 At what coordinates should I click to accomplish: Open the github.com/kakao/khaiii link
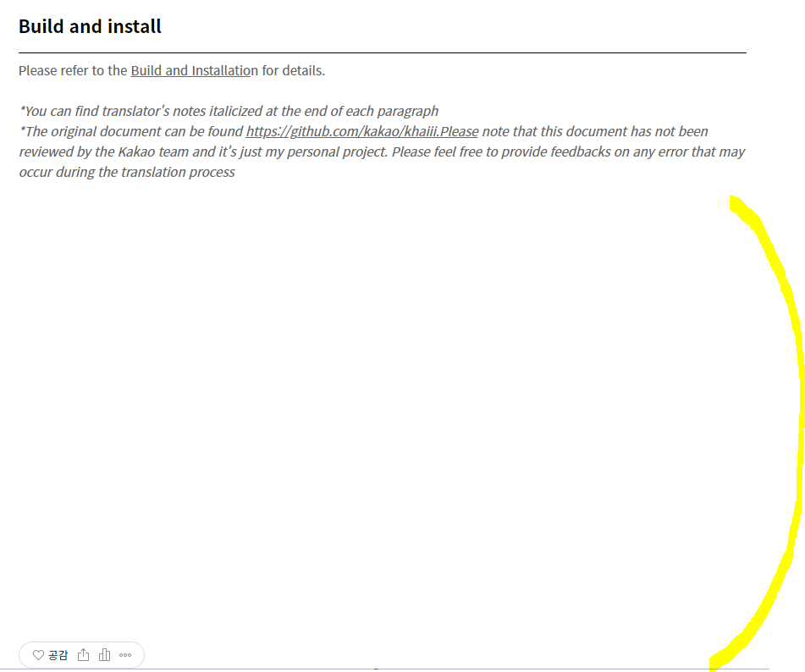pos(362,131)
